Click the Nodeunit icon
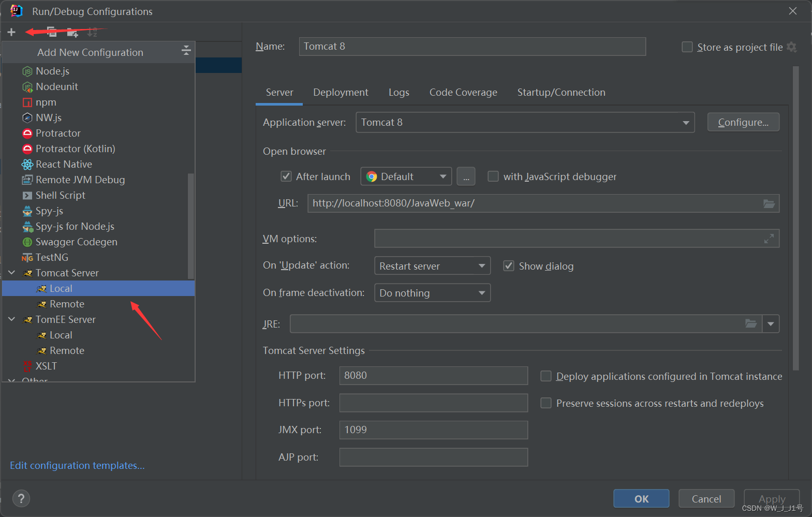Screen dimensions: 812x517 27,87
